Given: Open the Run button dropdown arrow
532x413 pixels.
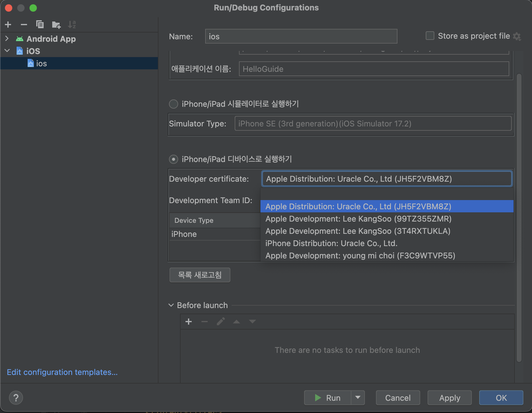Looking at the screenshot, I should tap(358, 398).
